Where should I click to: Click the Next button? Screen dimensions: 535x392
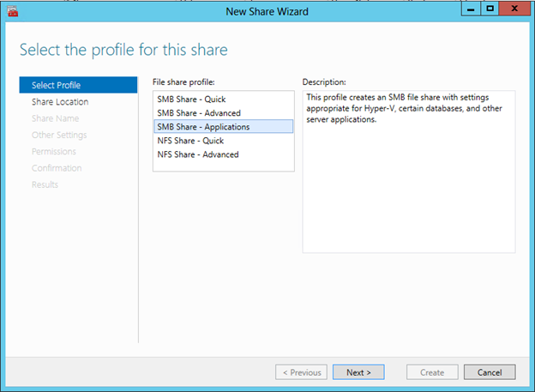[x=358, y=372]
